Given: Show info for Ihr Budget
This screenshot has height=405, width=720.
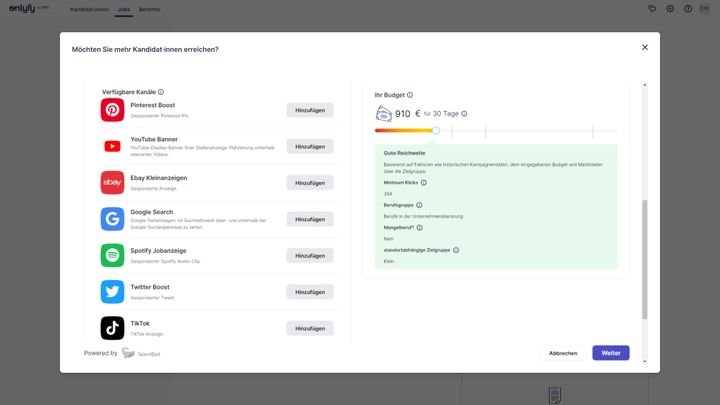Looking at the screenshot, I should 410,95.
